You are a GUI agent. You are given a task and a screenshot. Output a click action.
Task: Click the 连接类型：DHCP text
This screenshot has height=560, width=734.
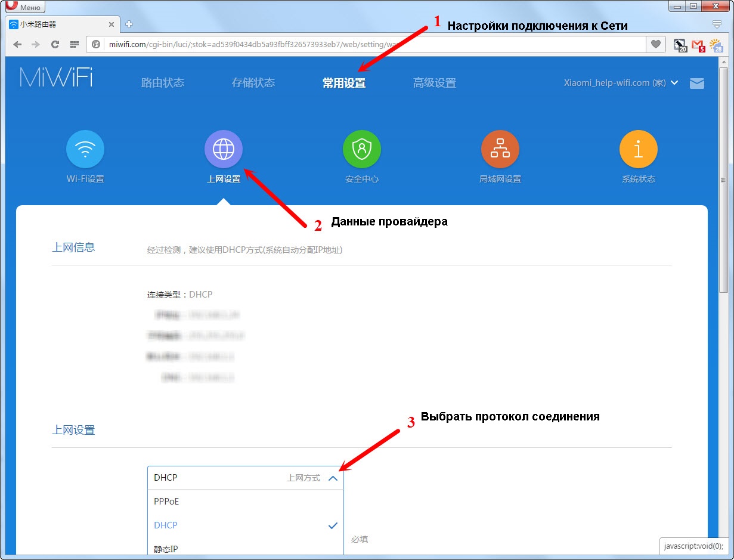click(x=179, y=295)
